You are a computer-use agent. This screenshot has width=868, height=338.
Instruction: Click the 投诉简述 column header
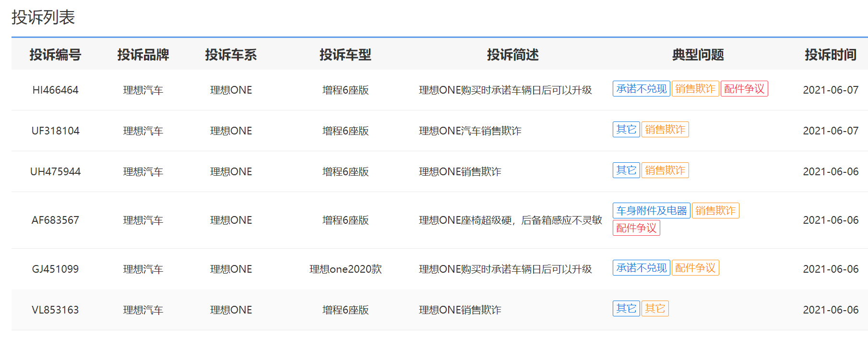click(x=513, y=55)
